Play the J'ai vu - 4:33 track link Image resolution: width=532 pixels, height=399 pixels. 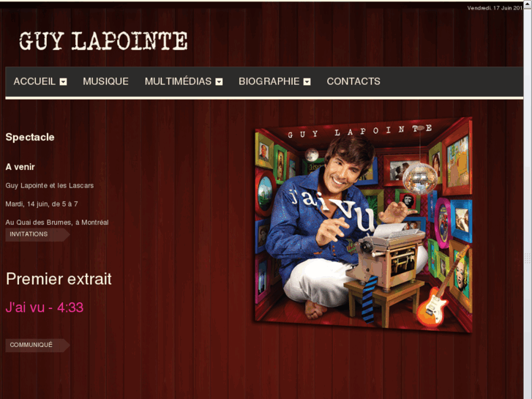point(45,307)
